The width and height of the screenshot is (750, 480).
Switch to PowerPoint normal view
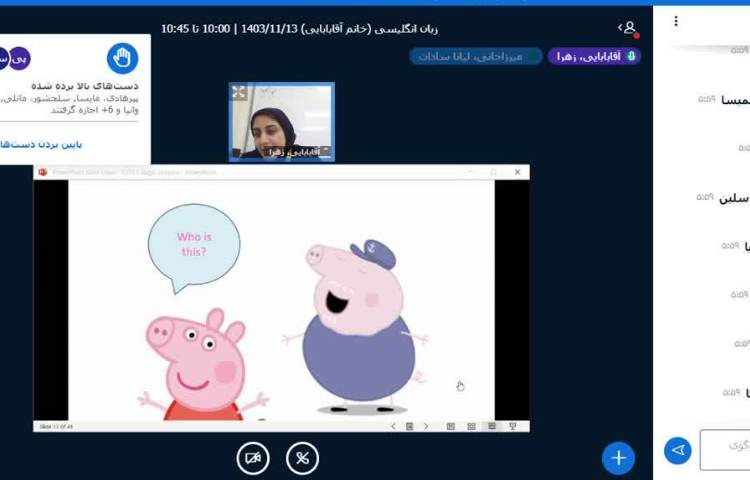[450, 426]
